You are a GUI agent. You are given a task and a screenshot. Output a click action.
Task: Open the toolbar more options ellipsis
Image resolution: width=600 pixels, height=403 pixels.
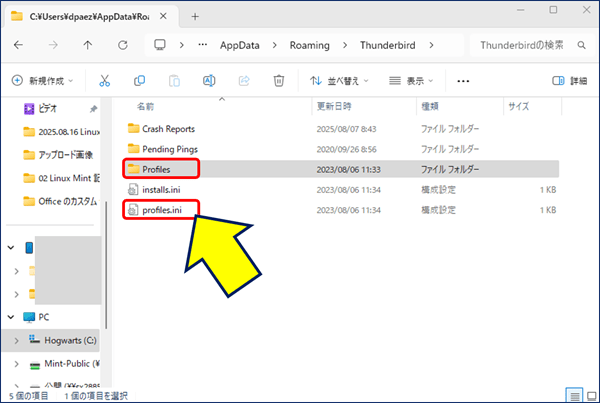click(463, 81)
